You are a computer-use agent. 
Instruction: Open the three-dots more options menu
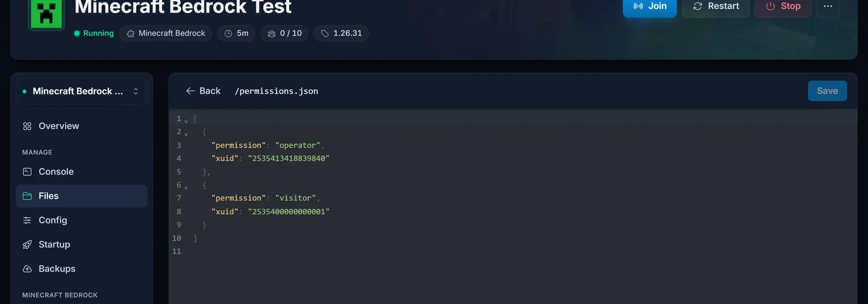(x=828, y=7)
